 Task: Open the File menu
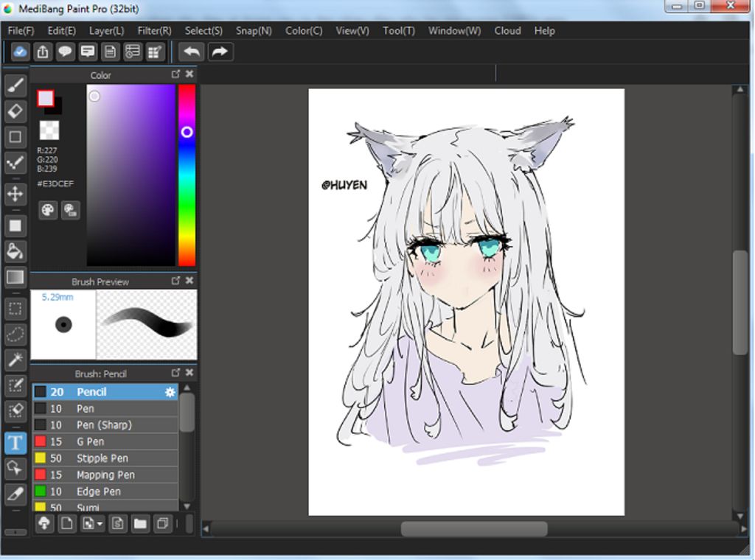[x=21, y=31]
